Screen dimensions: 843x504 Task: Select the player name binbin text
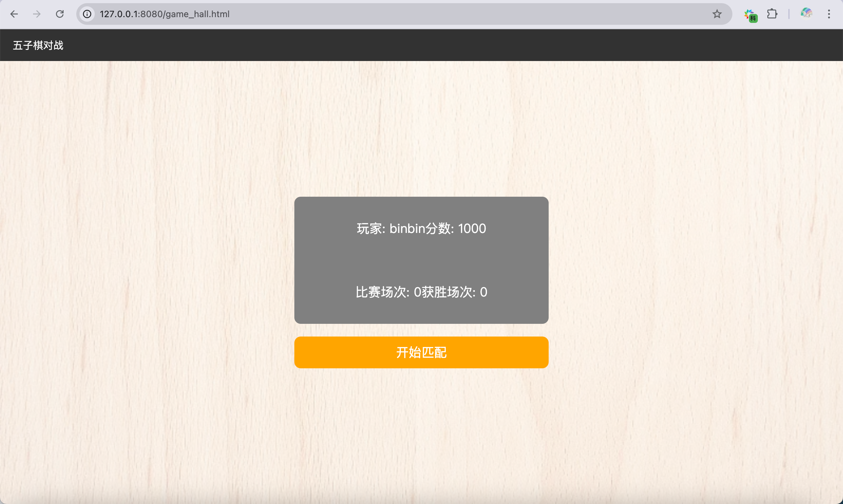click(x=407, y=228)
